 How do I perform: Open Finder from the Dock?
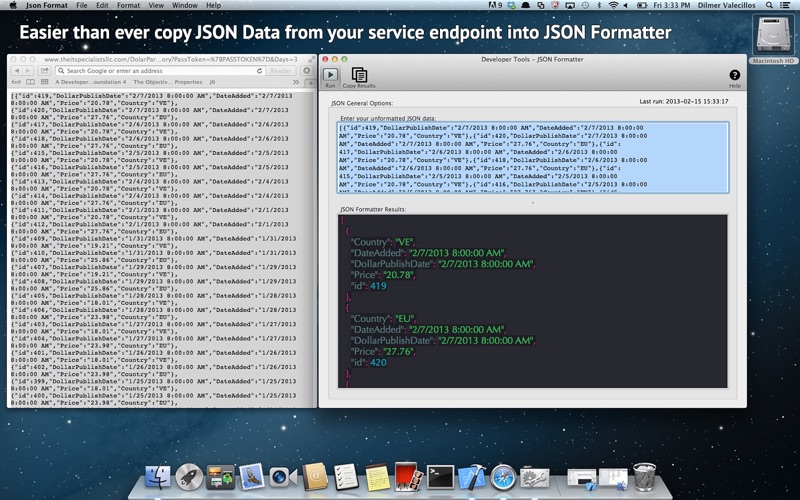coord(158,477)
